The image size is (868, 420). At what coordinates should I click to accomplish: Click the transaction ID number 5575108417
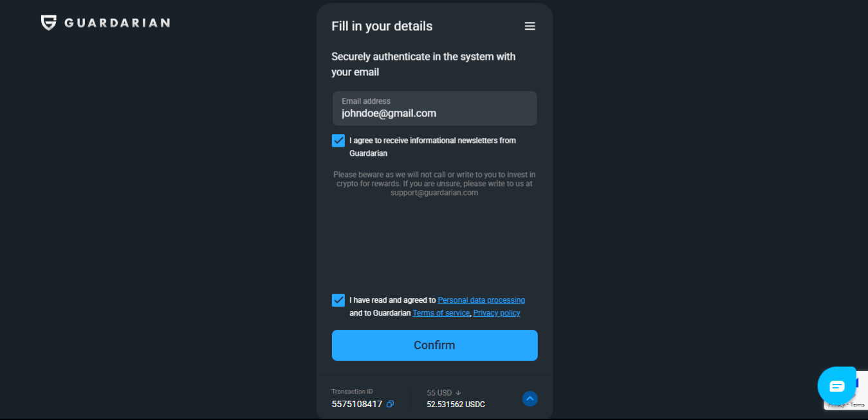click(357, 405)
